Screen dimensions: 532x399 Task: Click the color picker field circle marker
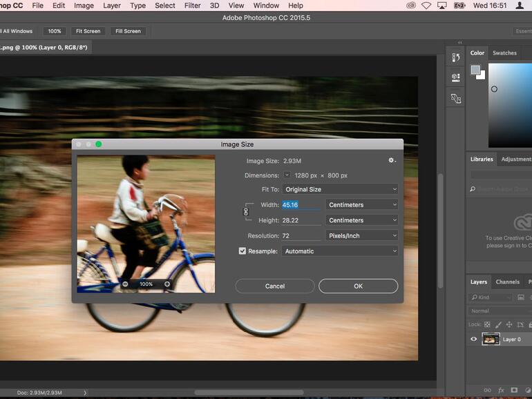click(x=494, y=89)
